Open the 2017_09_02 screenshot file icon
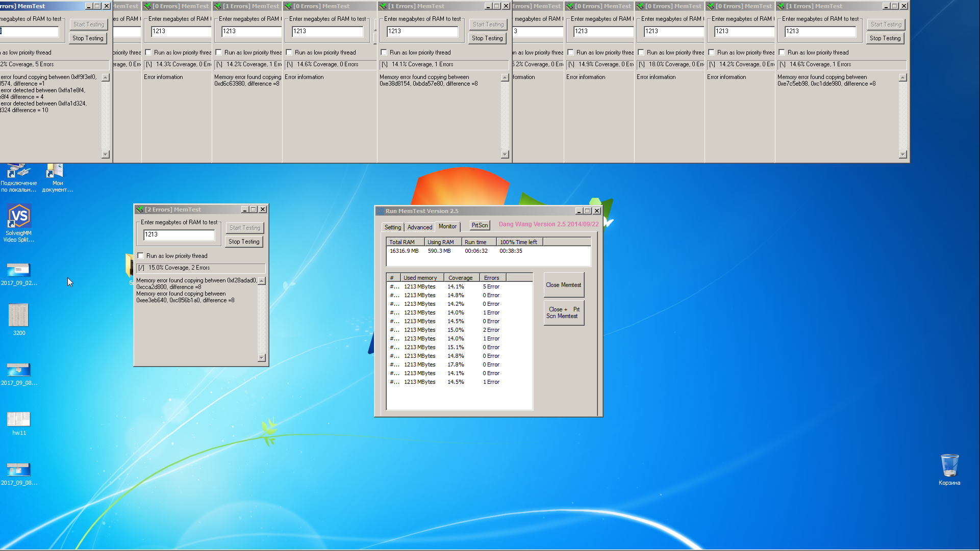 [x=19, y=270]
